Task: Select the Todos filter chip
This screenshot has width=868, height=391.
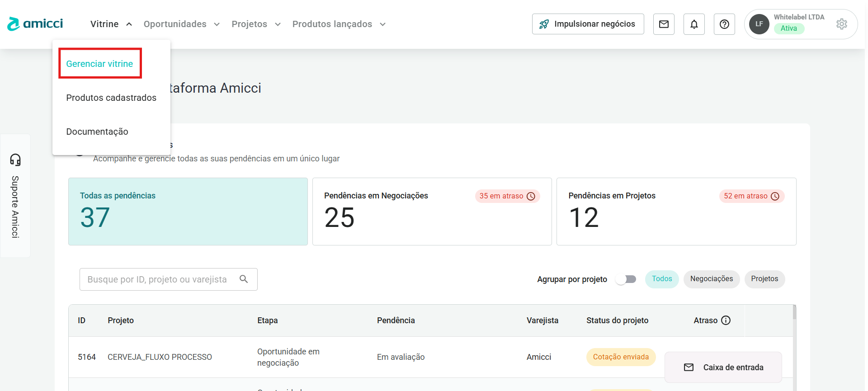Action: 662,279
